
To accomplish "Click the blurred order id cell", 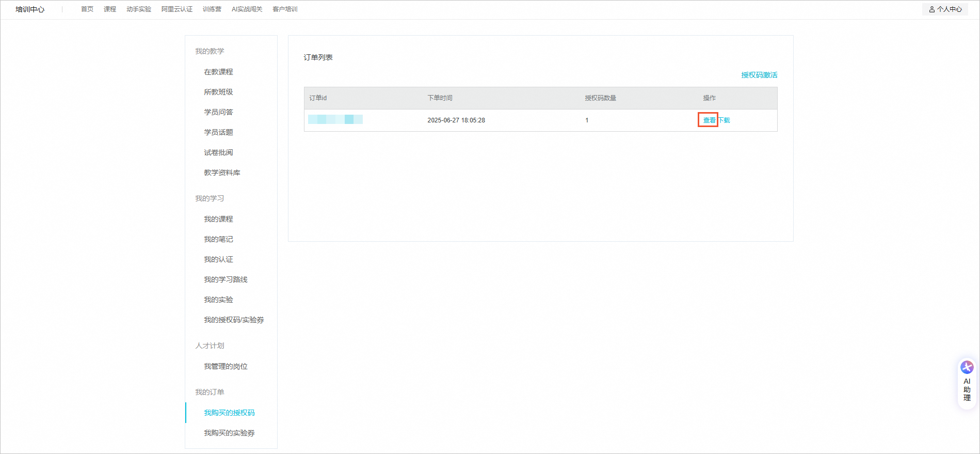I will (335, 120).
